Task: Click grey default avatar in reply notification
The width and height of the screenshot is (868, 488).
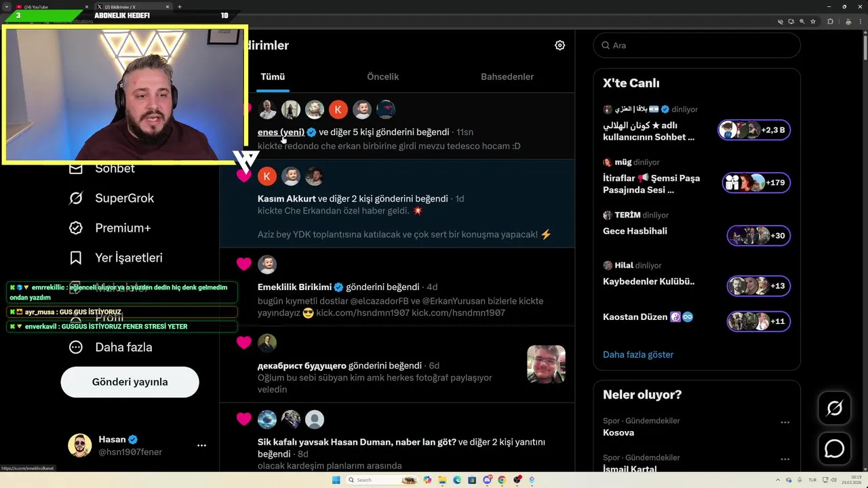Action: [315, 420]
